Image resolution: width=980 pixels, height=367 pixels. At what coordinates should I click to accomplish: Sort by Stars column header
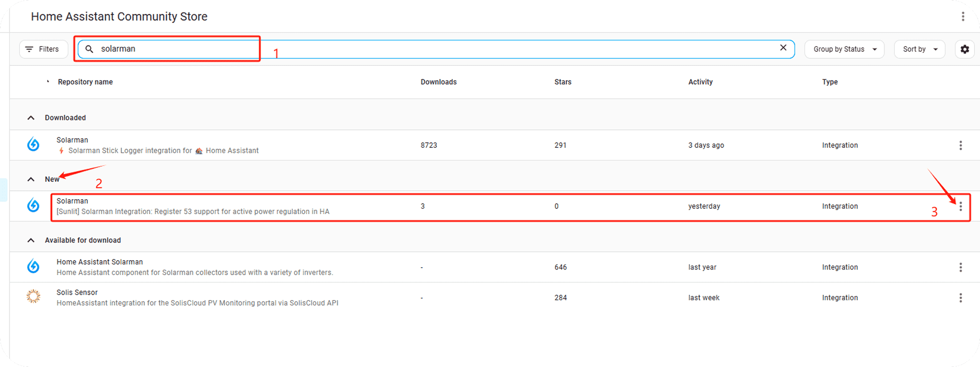563,82
